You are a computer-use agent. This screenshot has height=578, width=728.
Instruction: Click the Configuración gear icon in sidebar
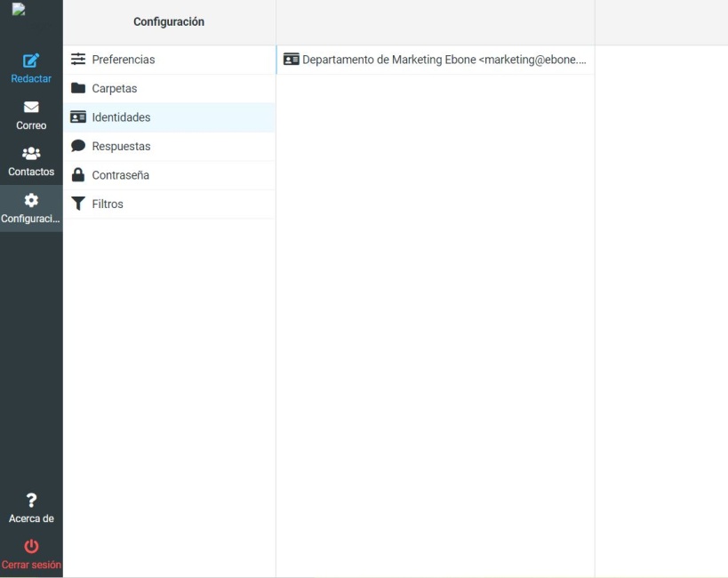(31, 200)
